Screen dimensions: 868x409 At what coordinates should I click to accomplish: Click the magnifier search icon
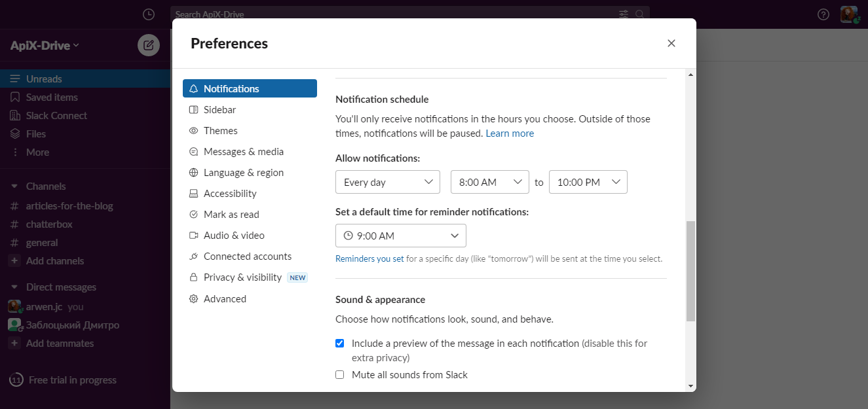(x=639, y=14)
